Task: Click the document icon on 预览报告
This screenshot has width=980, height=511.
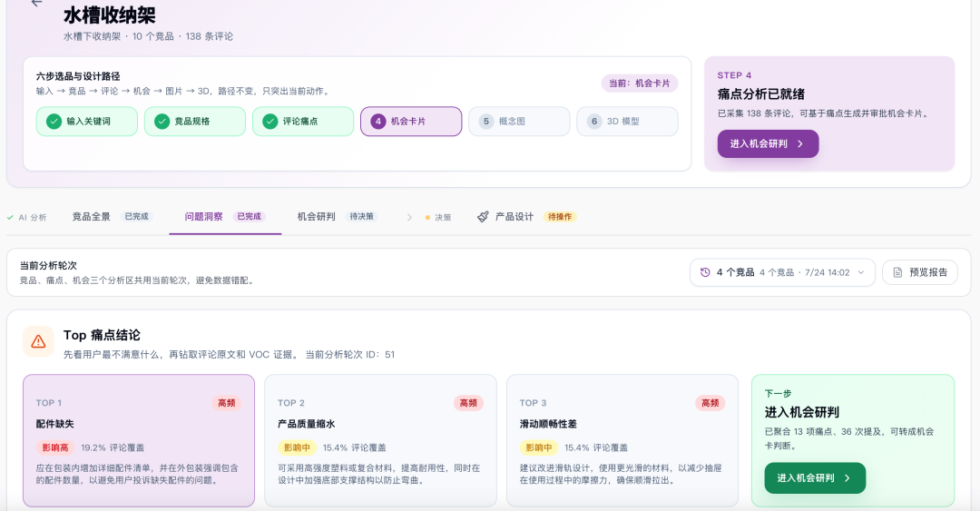Action: pos(897,272)
